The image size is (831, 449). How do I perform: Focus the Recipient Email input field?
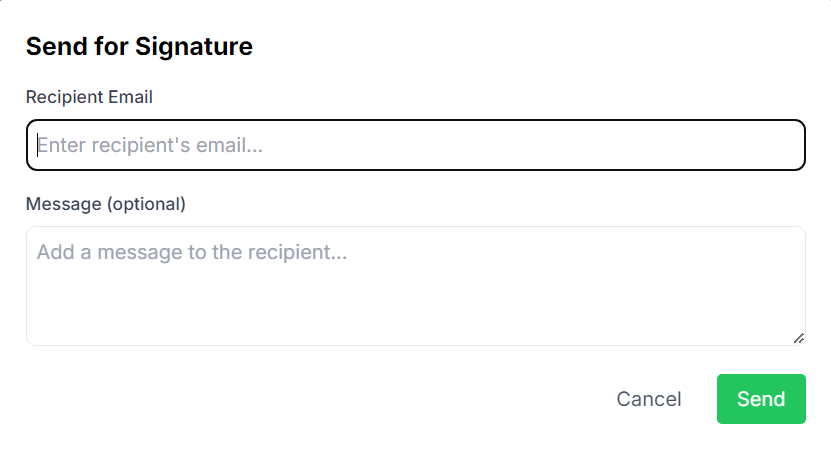coord(416,145)
